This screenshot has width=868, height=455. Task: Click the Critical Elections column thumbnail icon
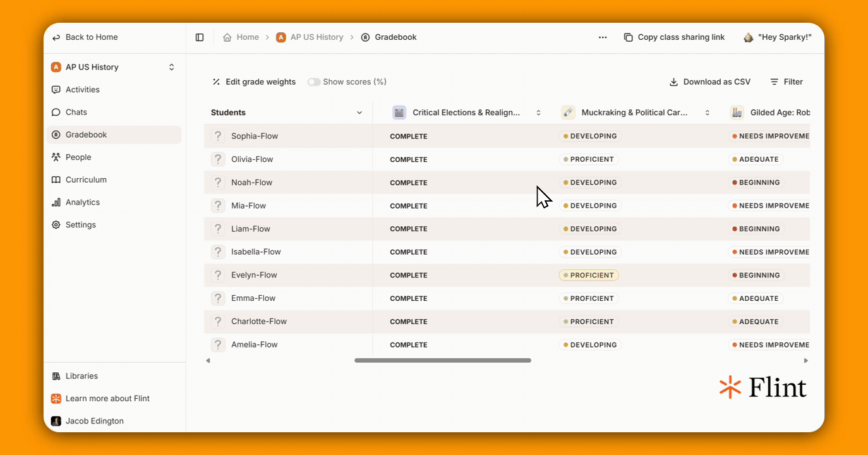point(399,112)
